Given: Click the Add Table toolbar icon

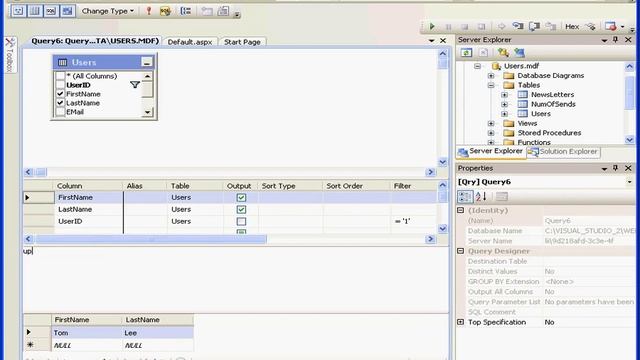Looking at the screenshot, I should 207,11.
